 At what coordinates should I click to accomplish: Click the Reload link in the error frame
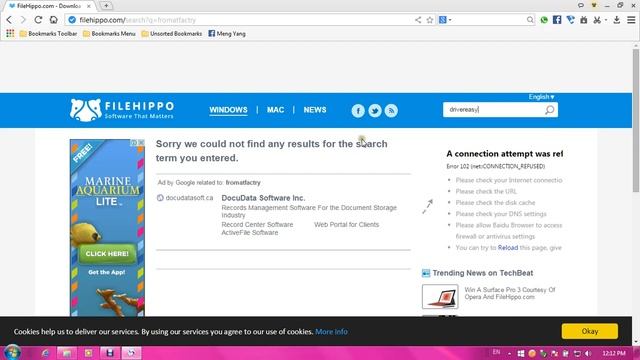pos(508,248)
